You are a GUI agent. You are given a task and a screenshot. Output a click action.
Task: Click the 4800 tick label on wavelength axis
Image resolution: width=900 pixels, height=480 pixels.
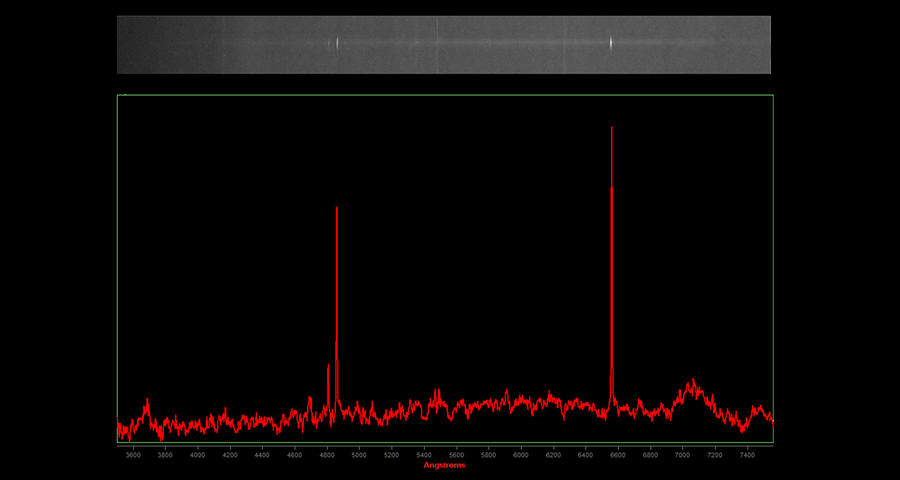click(x=327, y=454)
